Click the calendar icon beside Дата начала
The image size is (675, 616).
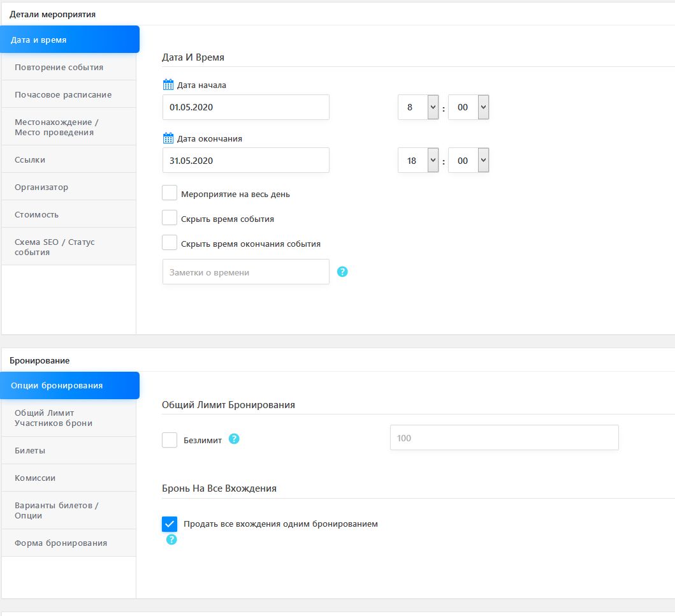pos(168,85)
